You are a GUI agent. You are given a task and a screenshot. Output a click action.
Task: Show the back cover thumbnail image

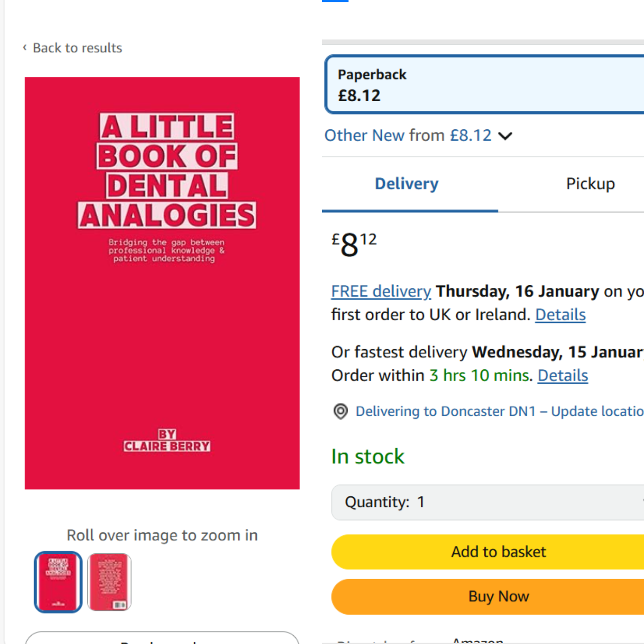pos(109,582)
